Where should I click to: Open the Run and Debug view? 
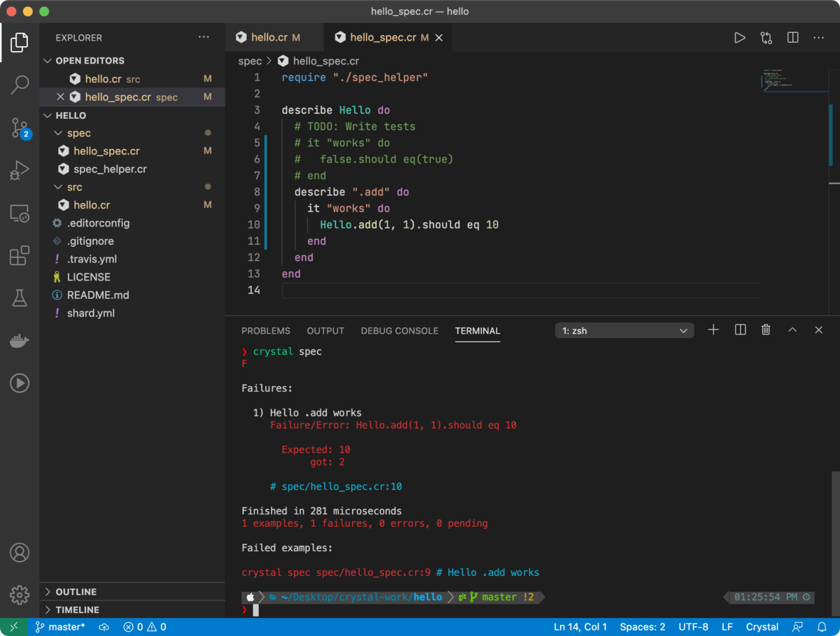click(x=20, y=170)
